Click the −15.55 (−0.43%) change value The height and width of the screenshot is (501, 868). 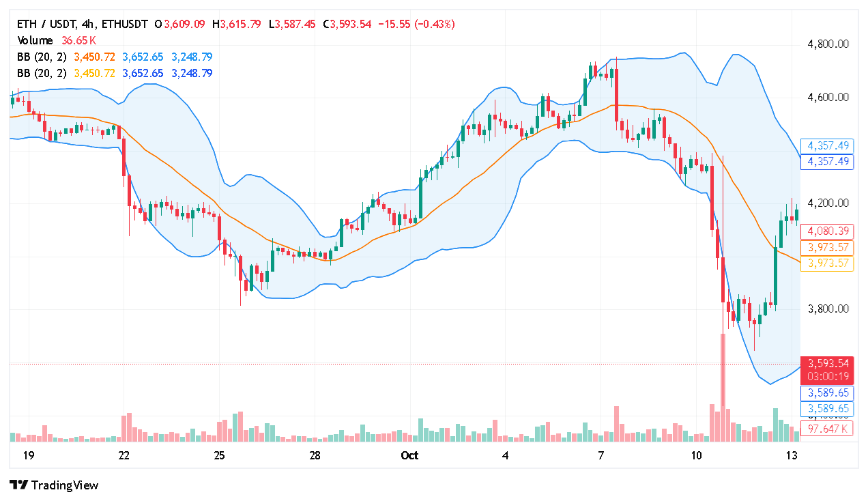coord(416,24)
